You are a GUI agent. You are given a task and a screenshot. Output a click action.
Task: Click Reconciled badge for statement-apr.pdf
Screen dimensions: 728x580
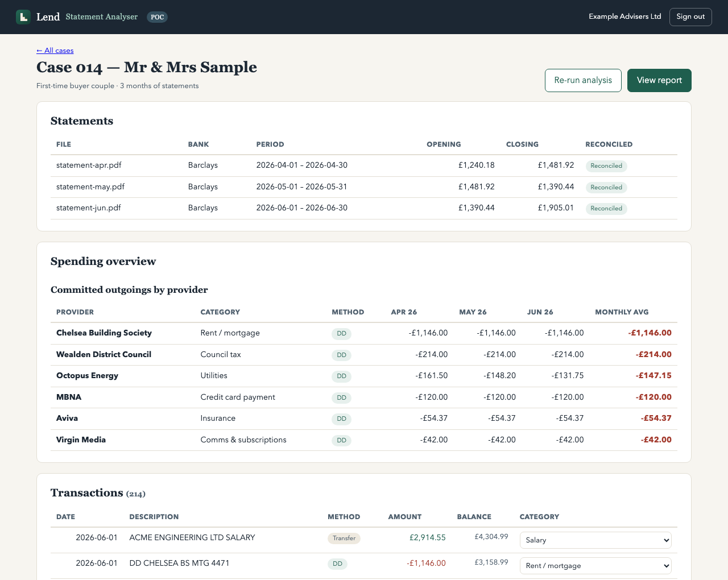point(606,166)
